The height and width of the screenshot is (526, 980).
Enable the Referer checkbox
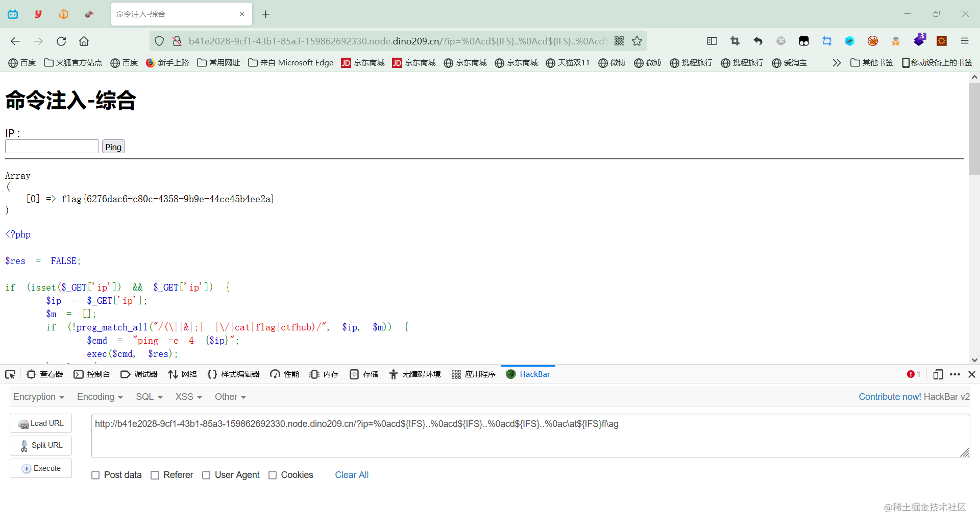(155, 475)
